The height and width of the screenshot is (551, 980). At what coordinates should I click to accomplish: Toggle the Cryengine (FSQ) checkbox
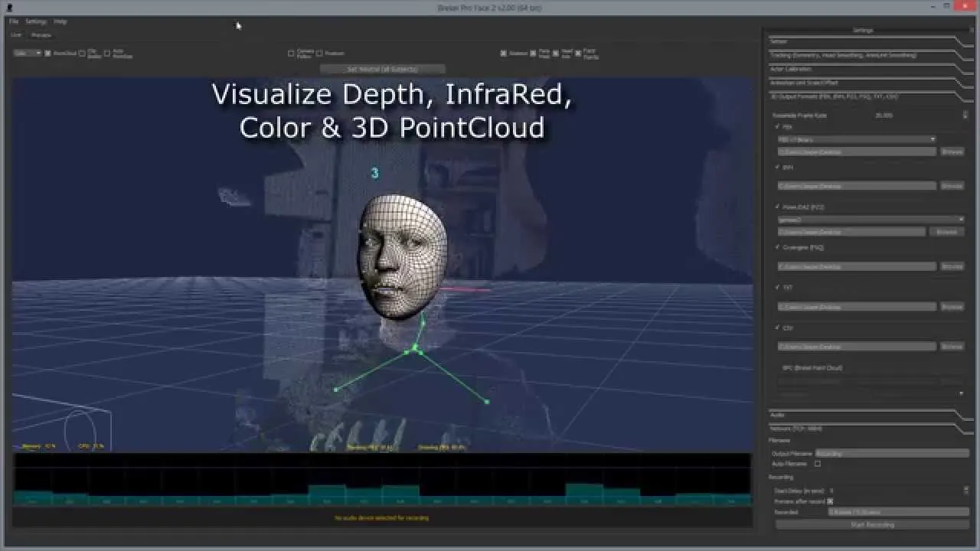click(779, 247)
